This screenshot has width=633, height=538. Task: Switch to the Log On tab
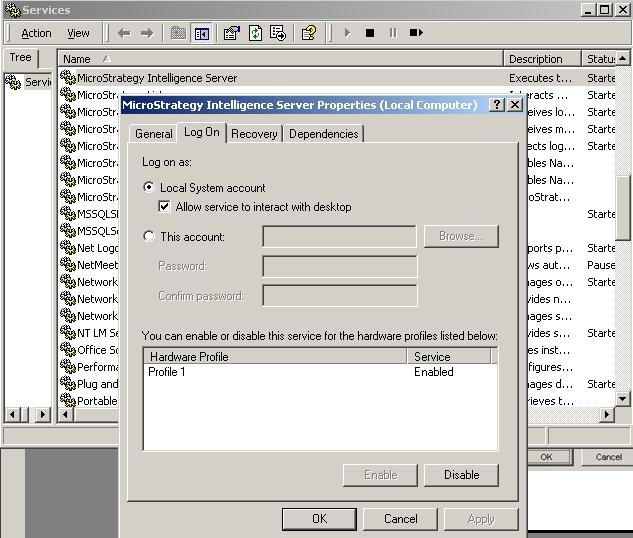click(x=201, y=132)
